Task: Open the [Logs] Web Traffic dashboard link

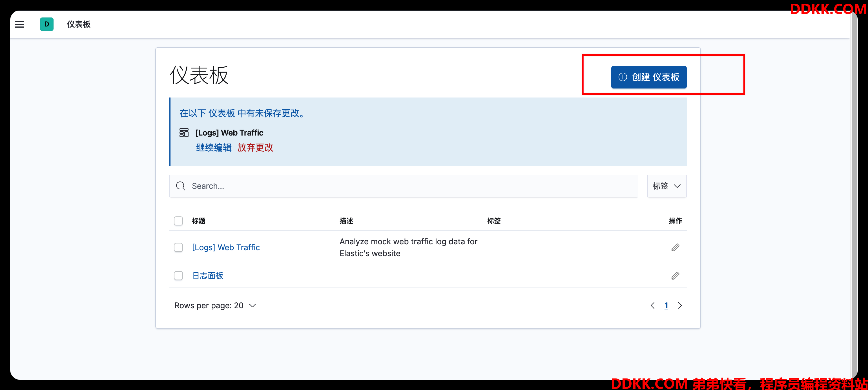Action: point(226,247)
